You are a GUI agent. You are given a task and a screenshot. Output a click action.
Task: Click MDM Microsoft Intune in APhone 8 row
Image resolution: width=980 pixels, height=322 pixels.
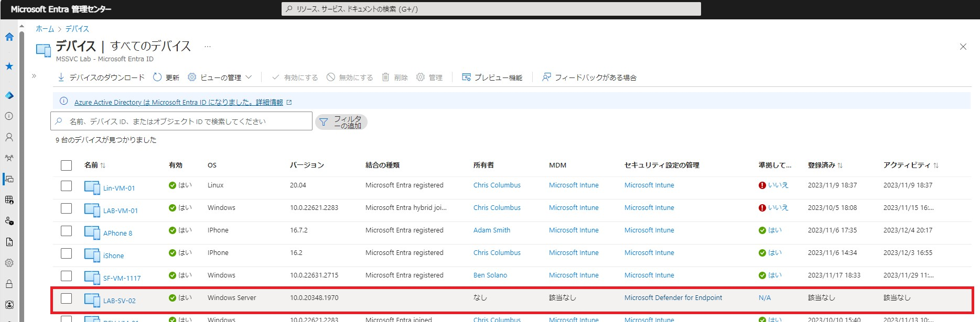(x=574, y=230)
